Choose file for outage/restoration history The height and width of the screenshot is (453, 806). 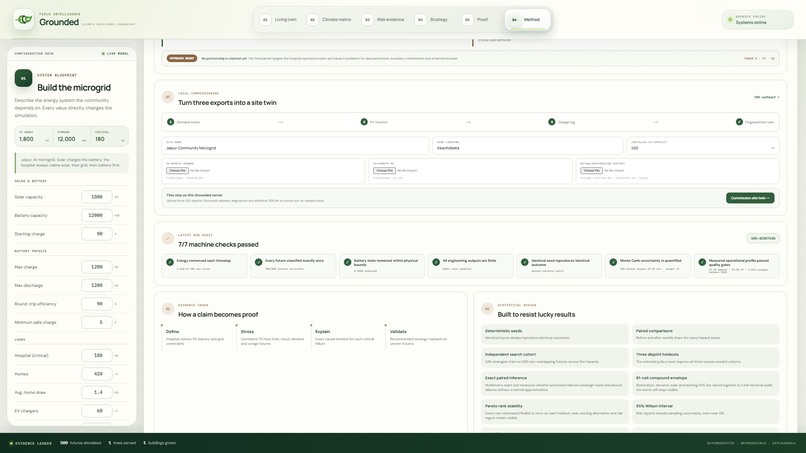click(591, 171)
